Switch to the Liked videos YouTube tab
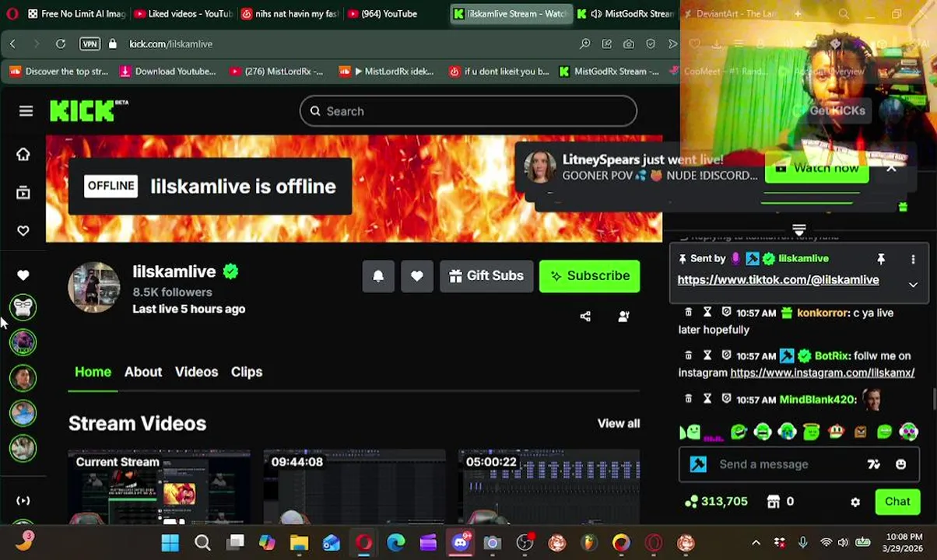937x560 pixels. [x=183, y=14]
